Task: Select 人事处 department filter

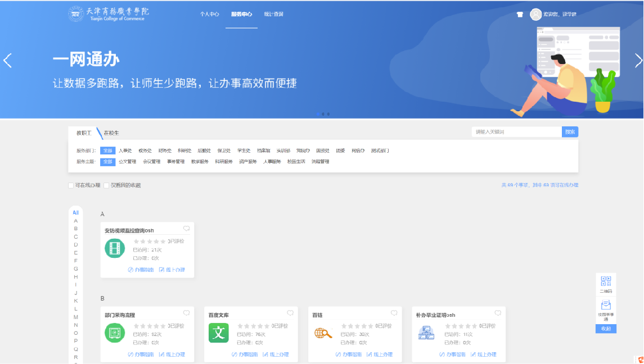Action: tap(125, 151)
